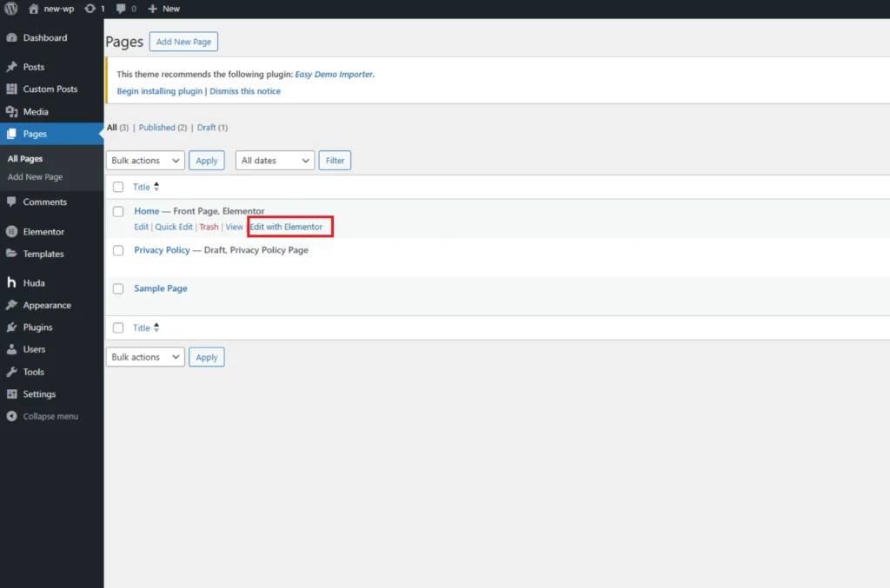Click the Settings icon in the sidebar

point(11,394)
